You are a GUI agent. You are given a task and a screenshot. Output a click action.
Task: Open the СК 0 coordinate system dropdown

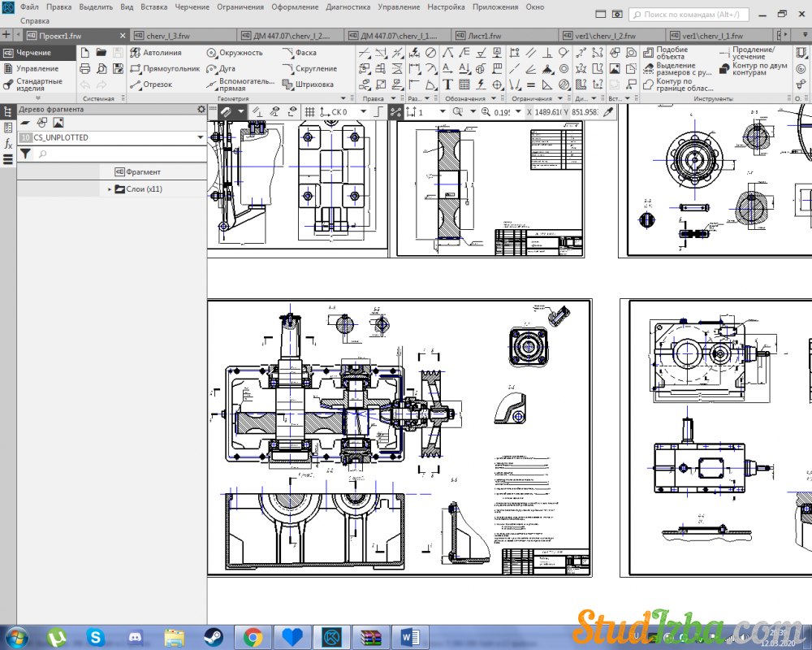pyautogui.click(x=363, y=112)
